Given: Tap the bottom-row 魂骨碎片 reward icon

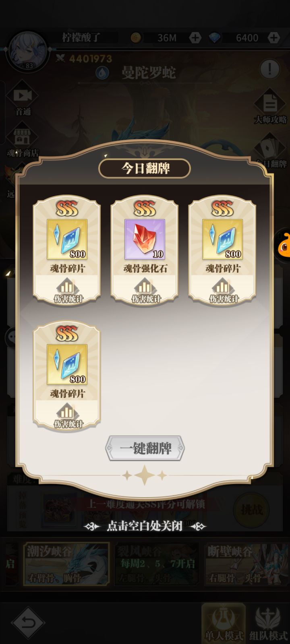Looking at the screenshot, I should tap(67, 365).
